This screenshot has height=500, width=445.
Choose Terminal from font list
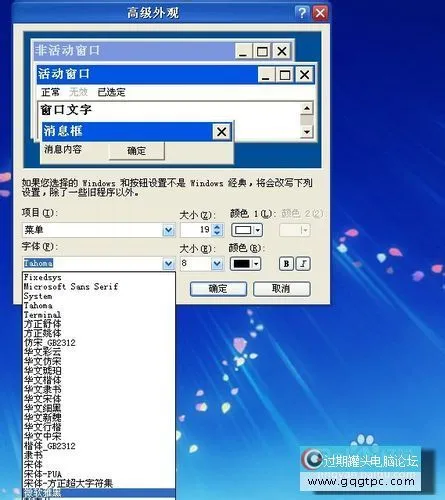(x=99, y=315)
